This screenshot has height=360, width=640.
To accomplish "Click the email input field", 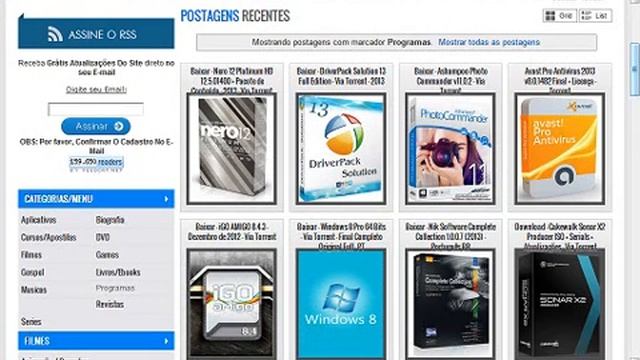I will point(96,109).
